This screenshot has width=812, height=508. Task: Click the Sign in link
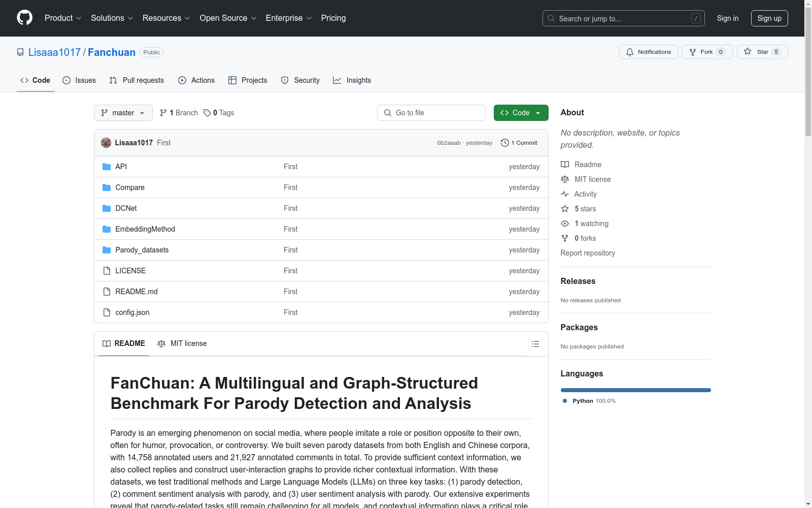point(728,18)
